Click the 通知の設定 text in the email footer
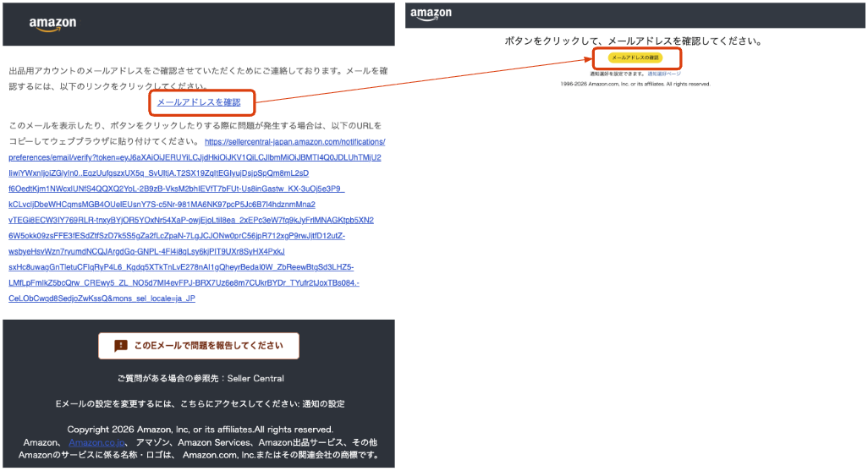Image resolution: width=868 pixels, height=471 pixels. pos(323,403)
